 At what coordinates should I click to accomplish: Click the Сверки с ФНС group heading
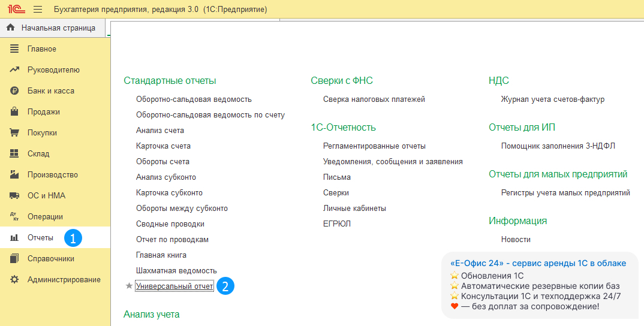pos(342,81)
